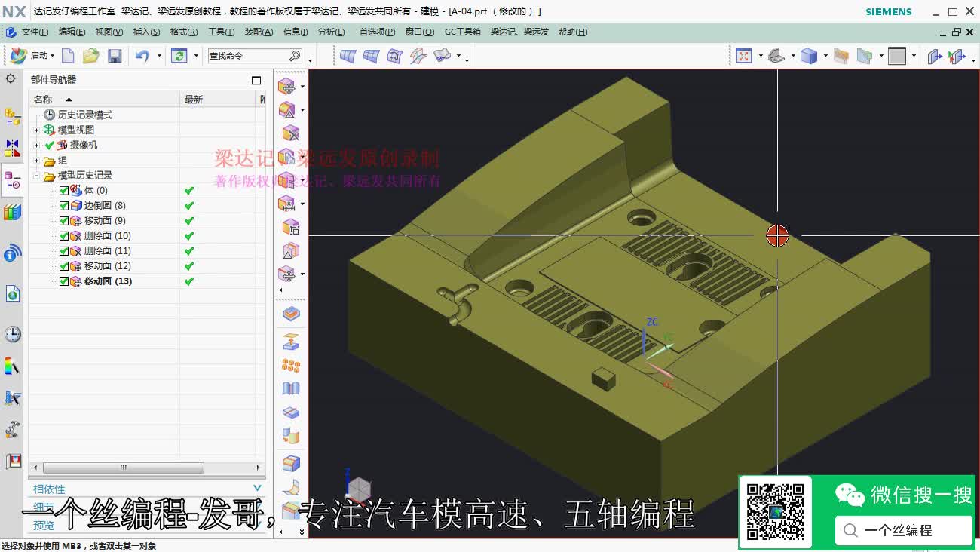This screenshot has width=980, height=552.
Task: Open the reuse library books icon
Action: pos(12,213)
